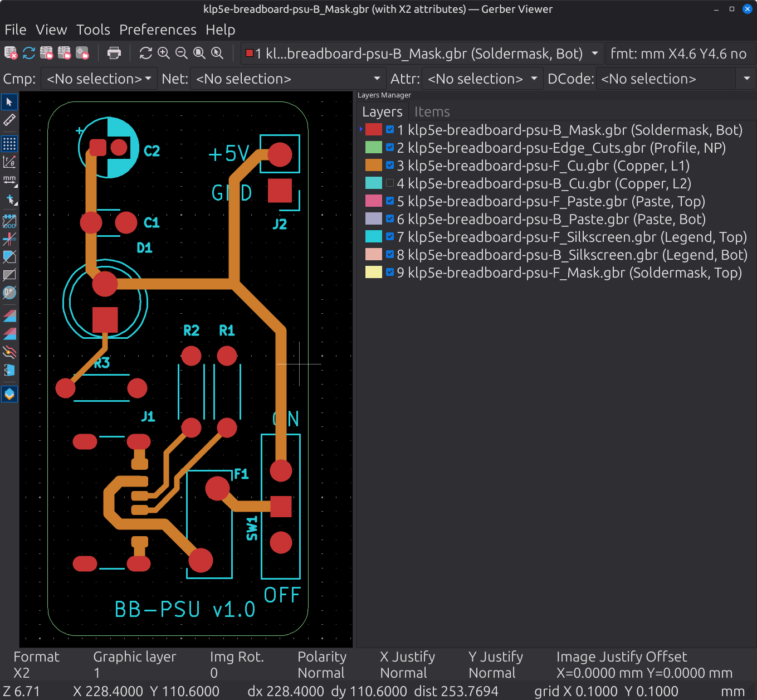
Task: Uncheck layer 9 F_Mask Soldermask Top
Action: (x=390, y=273)
